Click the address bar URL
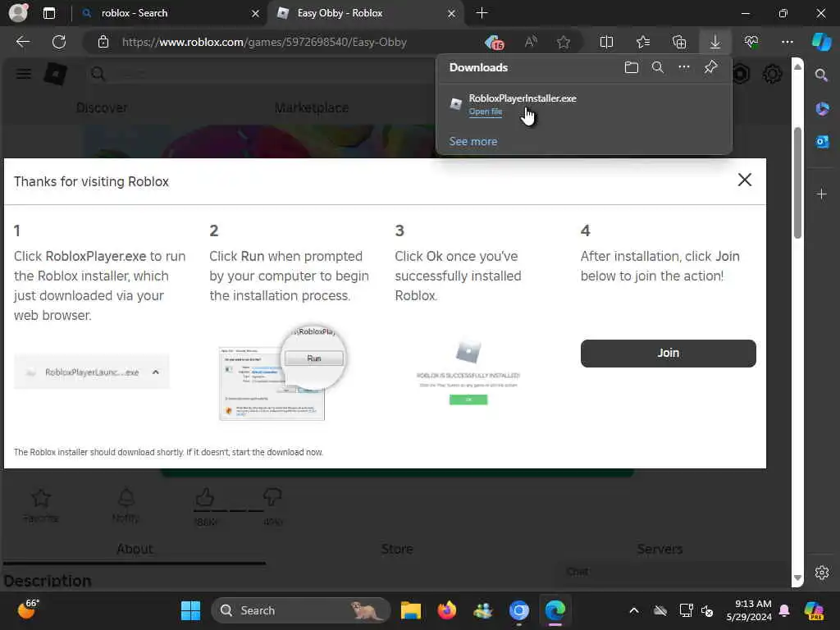Viewport: 840px width, 630px height. click(264, 42)
